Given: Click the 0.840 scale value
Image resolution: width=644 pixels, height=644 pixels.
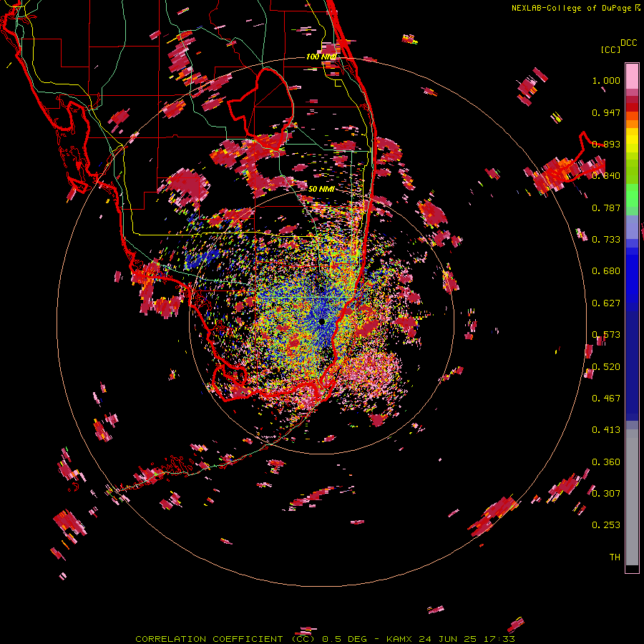Looking at the screenshot, I should coord(606,176).
